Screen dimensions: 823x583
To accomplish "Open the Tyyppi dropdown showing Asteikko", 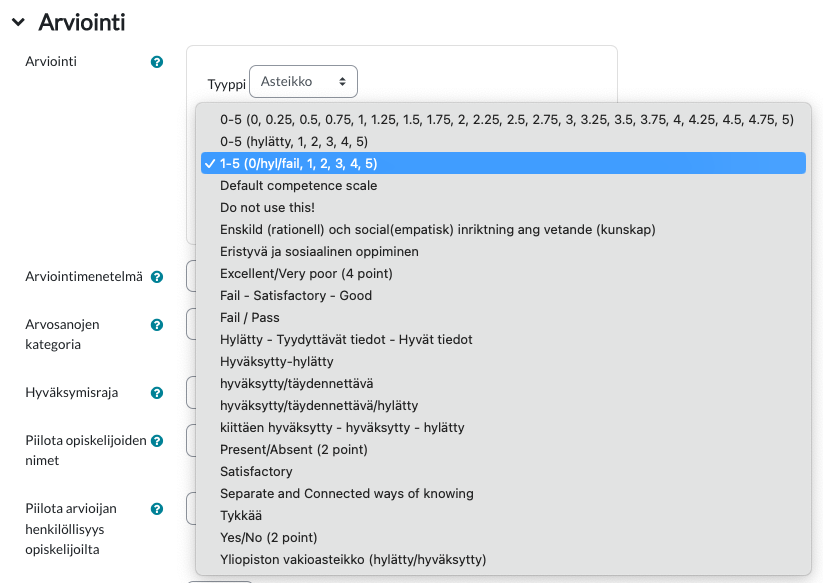I will [303, 81].
